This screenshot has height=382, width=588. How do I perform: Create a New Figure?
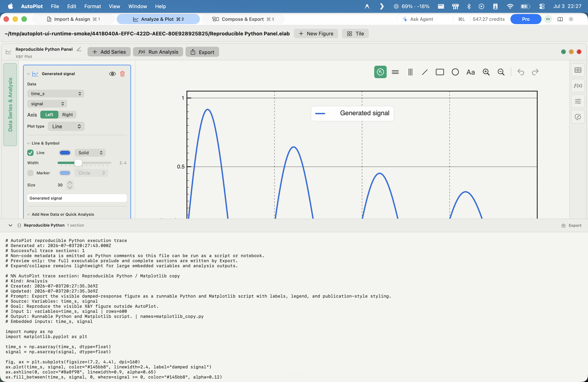pyautogui.click(x=316, y=34)
